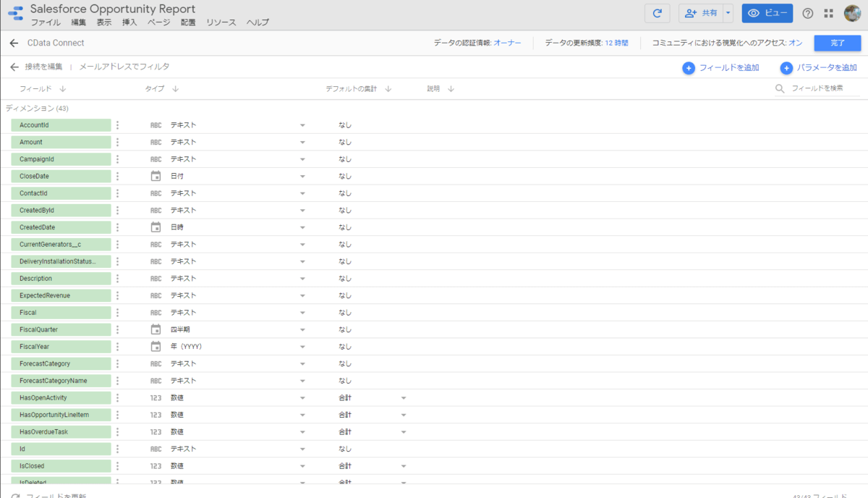Open three-dot menu for FiscalYear field

117,347
